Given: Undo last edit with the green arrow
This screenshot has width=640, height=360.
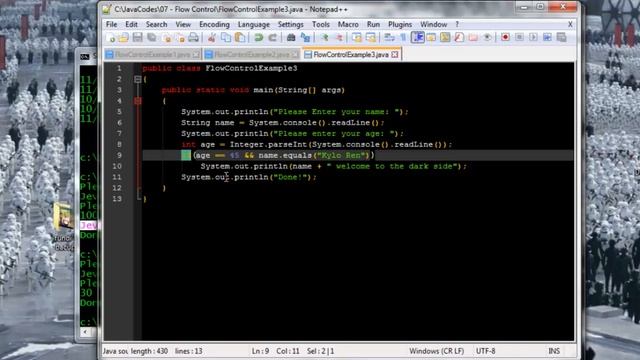Looking at the screenshot, I should [x=258, y=38].
